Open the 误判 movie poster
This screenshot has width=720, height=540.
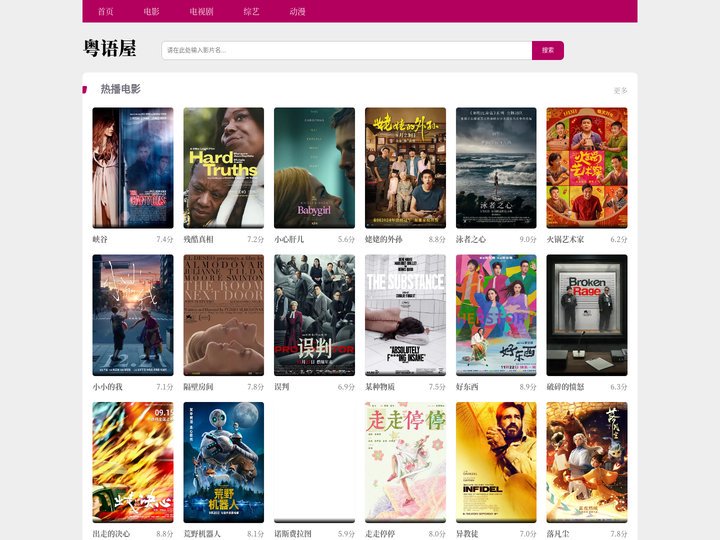(315, 315)
